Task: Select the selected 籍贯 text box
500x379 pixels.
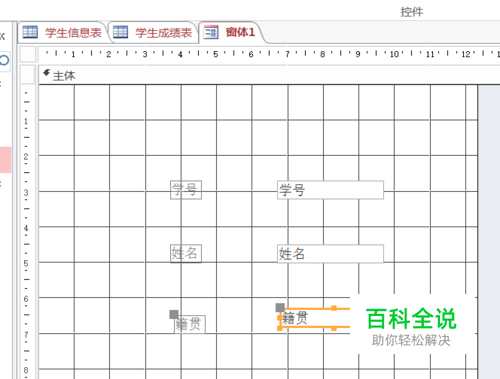Action: 314,319
